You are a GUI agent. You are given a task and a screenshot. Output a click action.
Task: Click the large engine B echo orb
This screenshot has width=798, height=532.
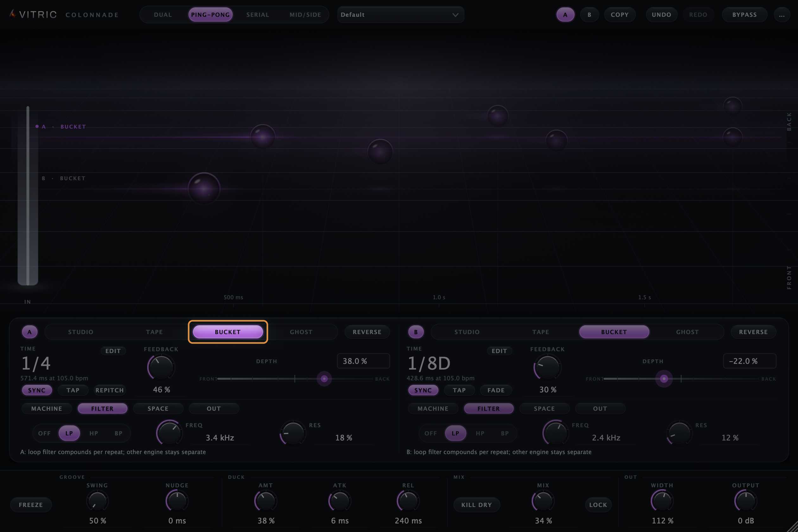coord(204,189)
